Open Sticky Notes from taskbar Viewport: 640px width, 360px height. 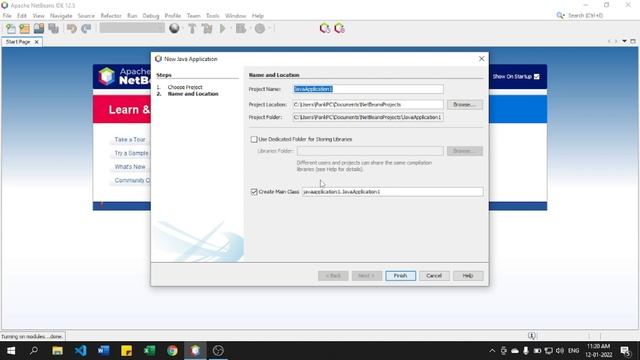(x=126, y=351)
